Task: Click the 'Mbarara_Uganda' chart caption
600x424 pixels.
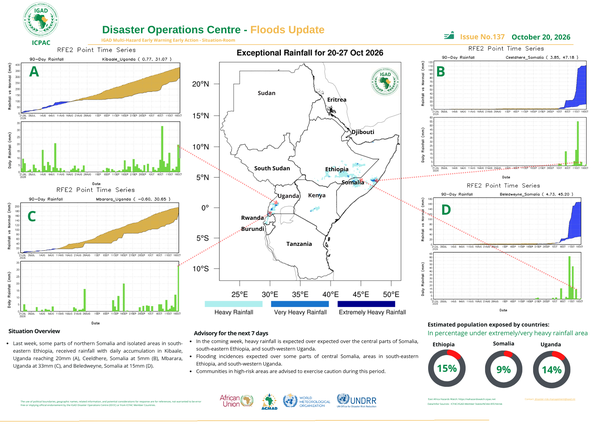Action: tap(132, 199)
